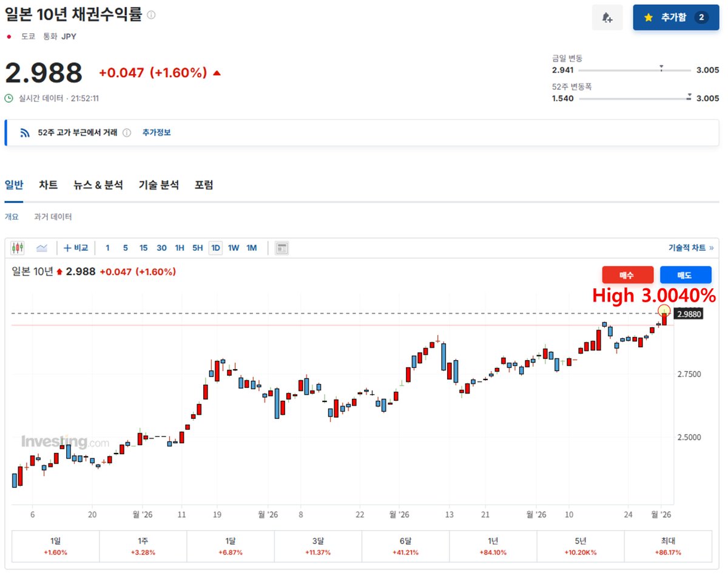The image size is (728, 575).
Task: Click the info icon next to 52주 고가 부근에서 거래
Action: coord(127,132)
